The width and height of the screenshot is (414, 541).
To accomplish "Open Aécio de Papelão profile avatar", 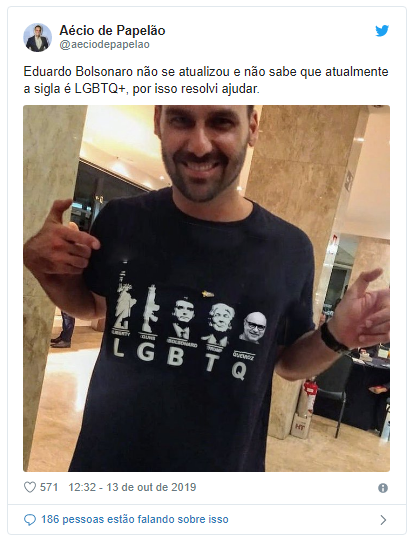I will [38, 38].
